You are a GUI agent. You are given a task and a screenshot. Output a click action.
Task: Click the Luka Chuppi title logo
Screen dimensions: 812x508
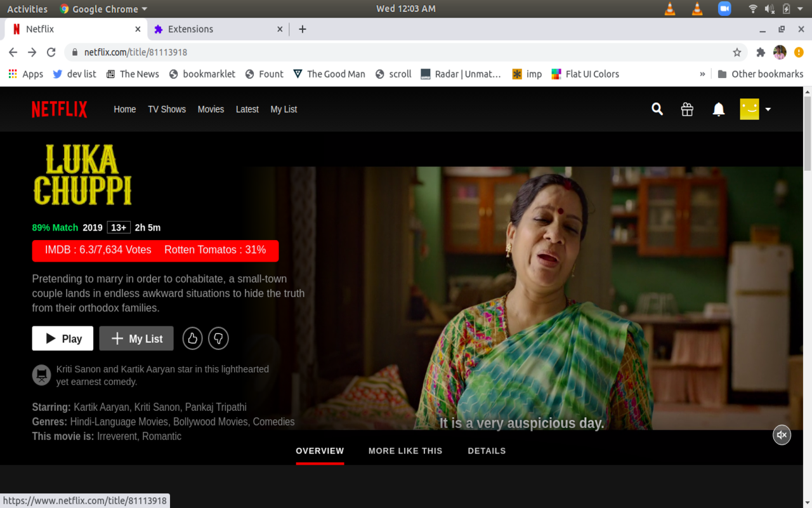[82, 175]
